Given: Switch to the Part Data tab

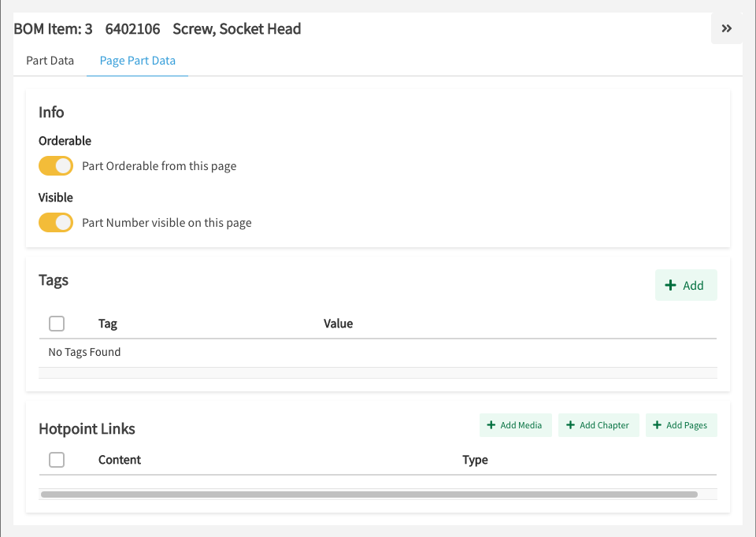Looking at the screenshot, I should coord(50,61).
